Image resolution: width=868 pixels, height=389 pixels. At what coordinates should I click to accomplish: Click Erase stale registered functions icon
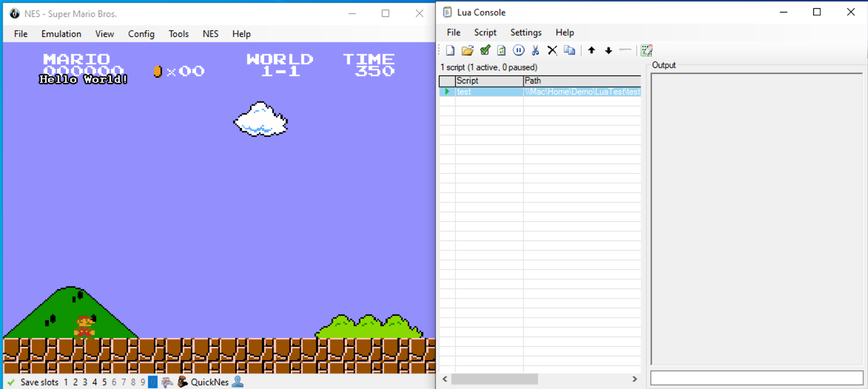pyautogui.click(x=647, y=50)
